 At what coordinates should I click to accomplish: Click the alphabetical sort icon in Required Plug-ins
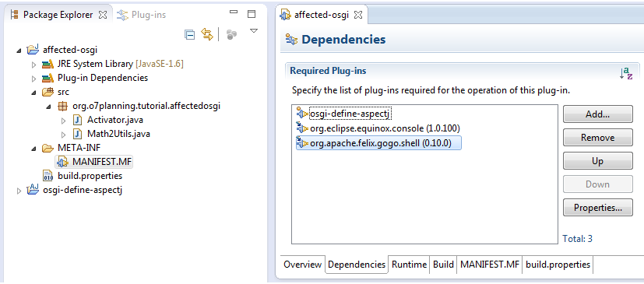pyautogui.click(x=626, y=73)
